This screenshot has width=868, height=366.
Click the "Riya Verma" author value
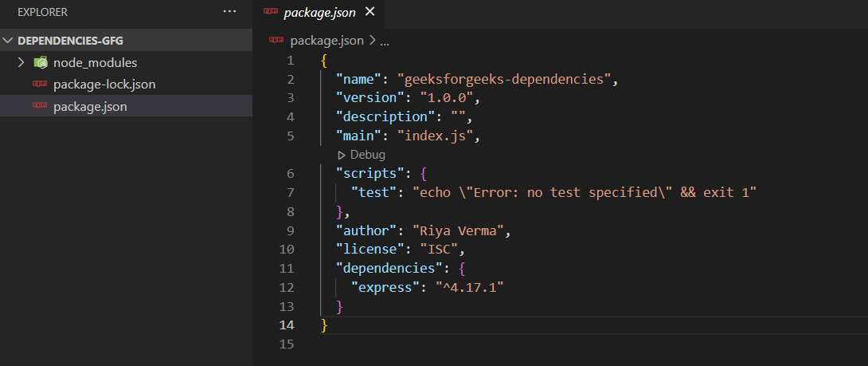coord(466,231)
